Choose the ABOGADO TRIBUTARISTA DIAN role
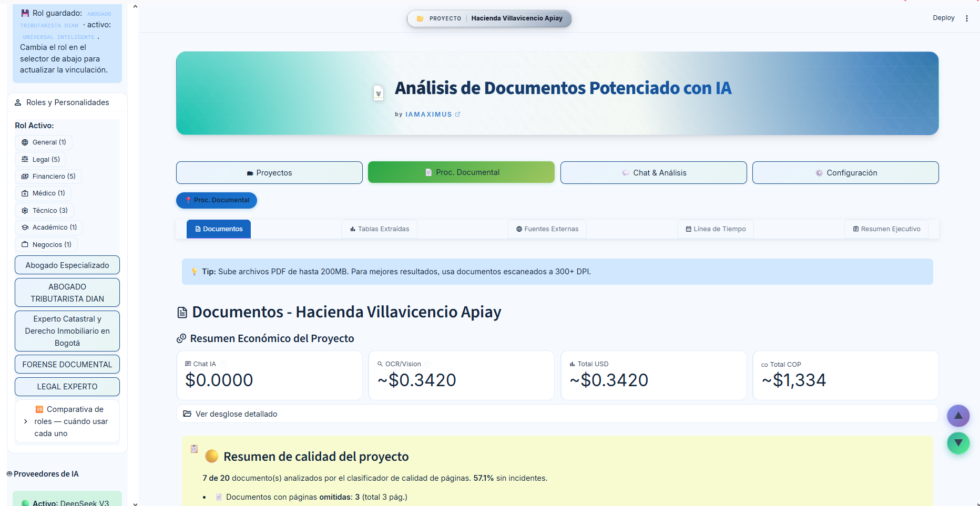Image resolution: width=980 pixels, height=506 pixels. click(x=67, y=293)
